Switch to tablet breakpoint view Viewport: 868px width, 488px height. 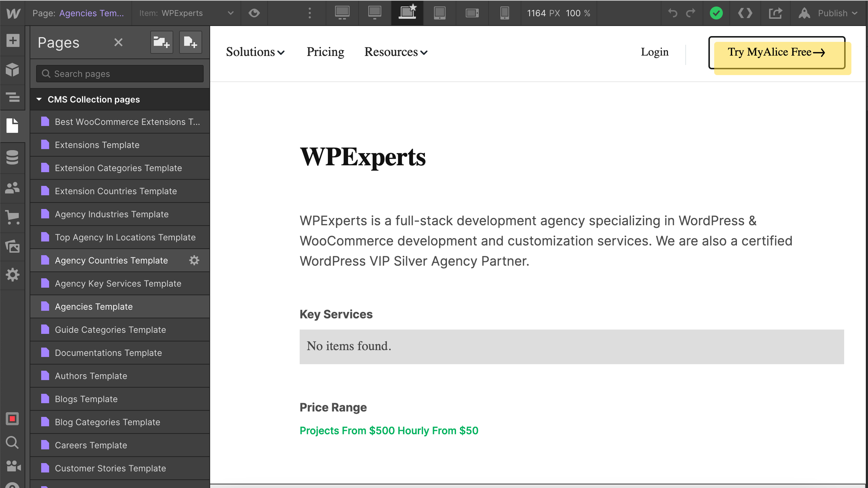coord(439,13)
